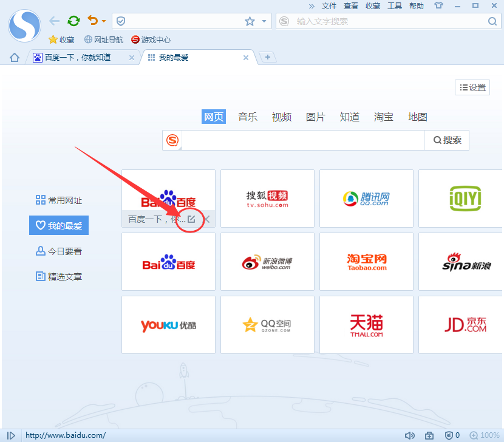
Task: Open the sound settings in the status bar
Action: pos(410,435)
